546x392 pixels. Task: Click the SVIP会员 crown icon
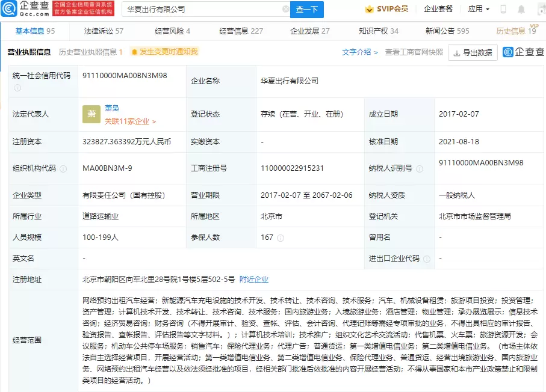pyautogui.click(x=369, y=9)
